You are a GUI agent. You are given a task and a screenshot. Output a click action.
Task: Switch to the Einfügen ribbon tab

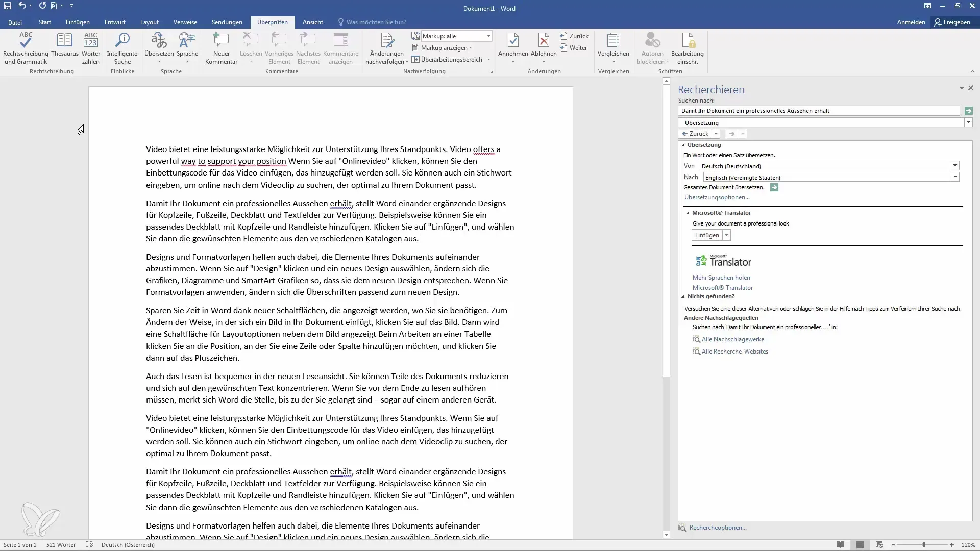[x=78, y=22]
